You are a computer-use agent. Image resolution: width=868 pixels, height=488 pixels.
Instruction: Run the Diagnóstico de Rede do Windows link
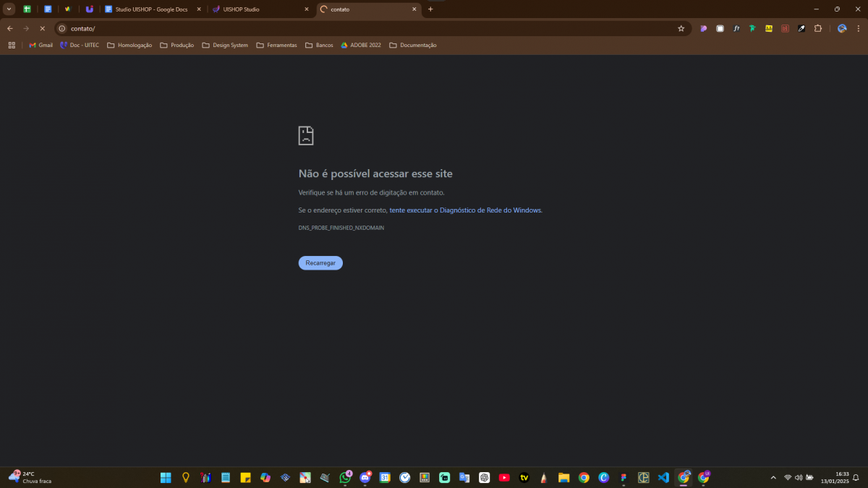[466, 210]
